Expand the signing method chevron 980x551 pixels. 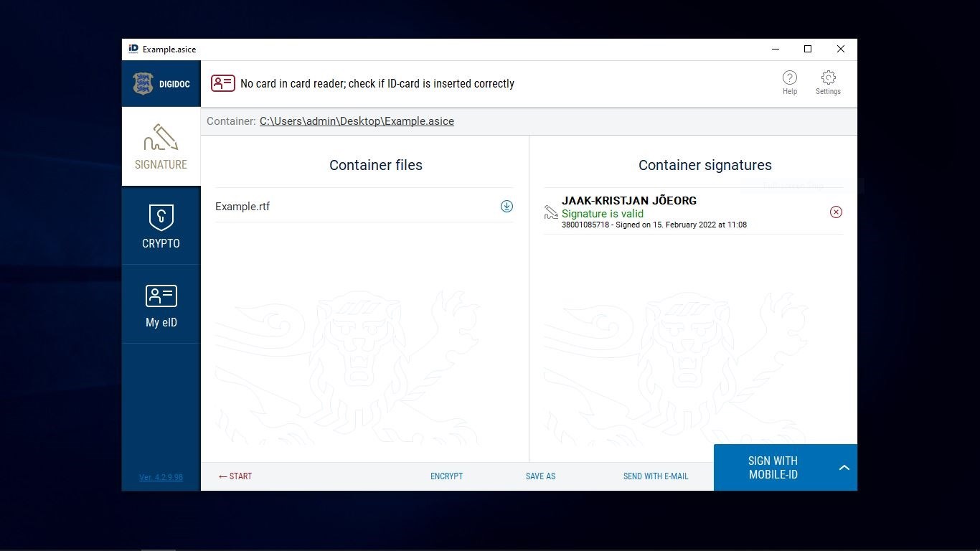[x=844, y=468]
